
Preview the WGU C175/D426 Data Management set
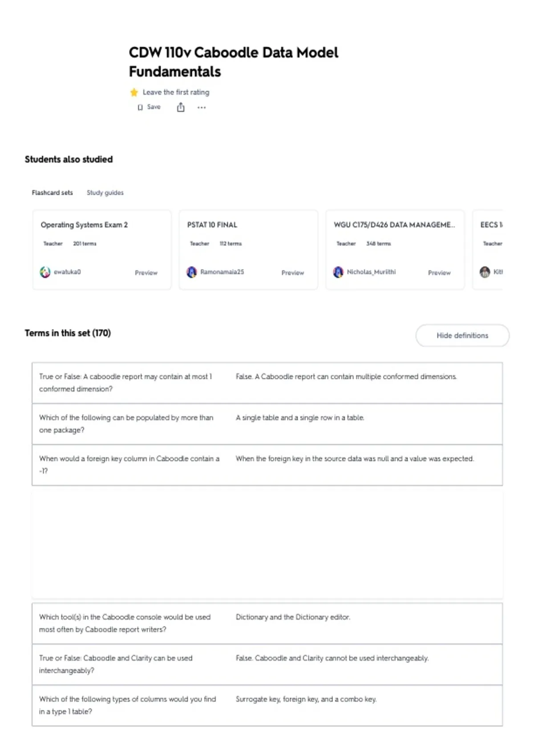[x=439, y=273]
